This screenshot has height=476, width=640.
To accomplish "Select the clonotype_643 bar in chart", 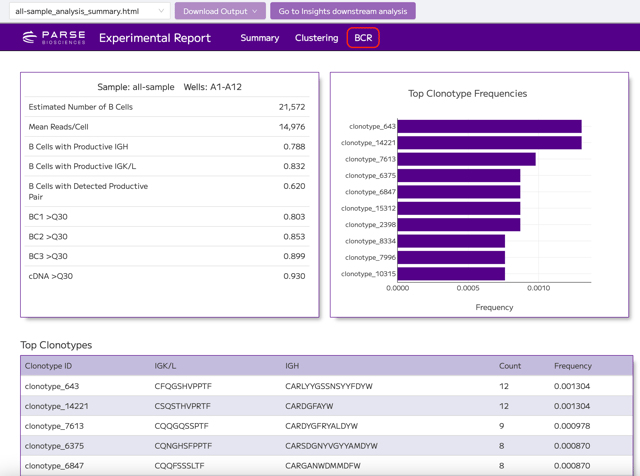I will tap(489, 127).
